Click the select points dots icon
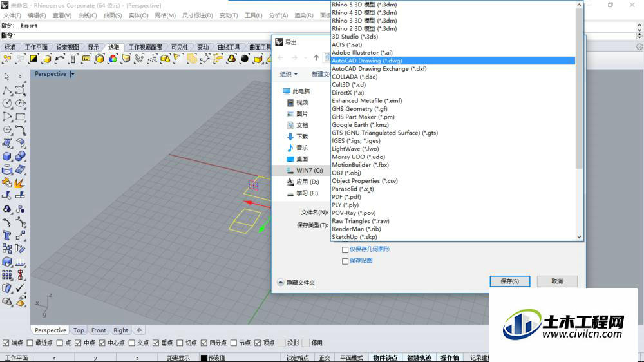The height and width of the screenshot is (362, 644). (x=153, y=59)
